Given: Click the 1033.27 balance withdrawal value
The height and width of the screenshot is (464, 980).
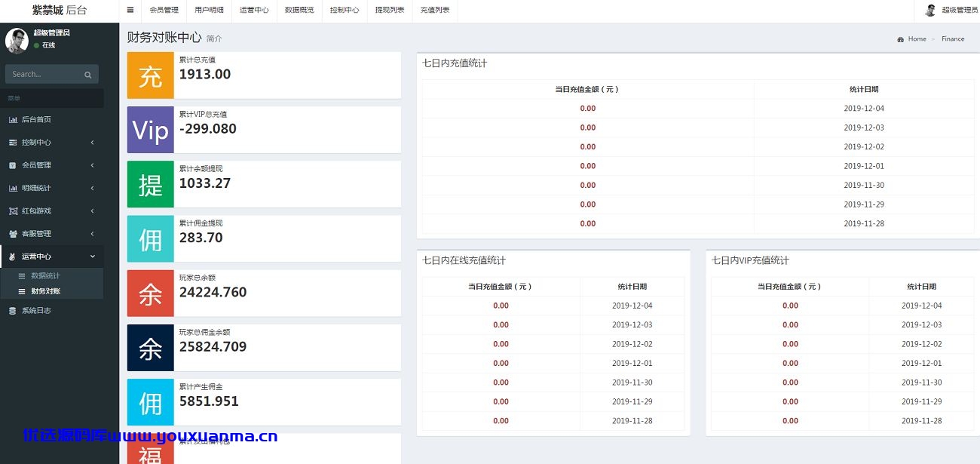Looking at the screenshot, I should (205, 183).
